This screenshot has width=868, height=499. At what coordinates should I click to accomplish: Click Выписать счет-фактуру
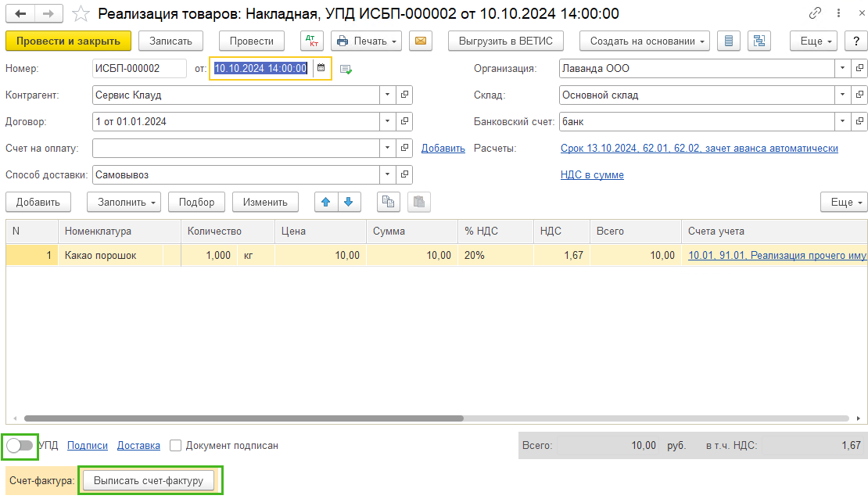click(x=150, y=480)
